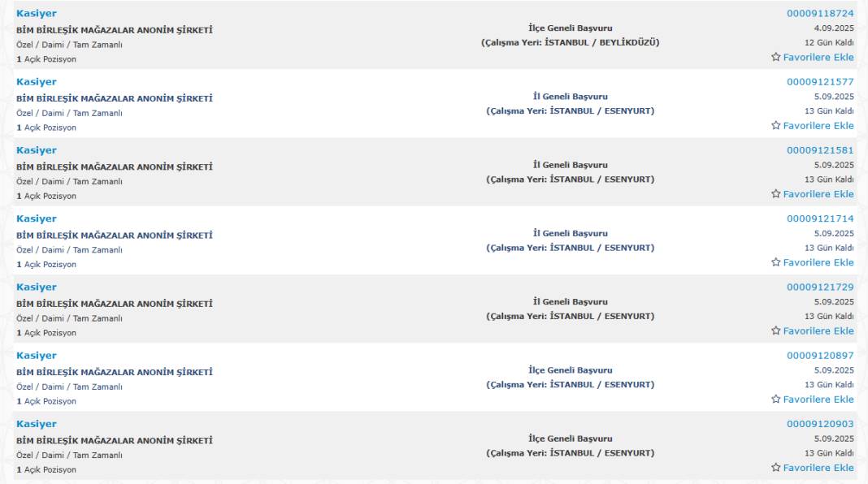Click the Kasiyer title in listing 00009121577's row
Viewport: 868px width, 484px height.
(x=37, y=81)
